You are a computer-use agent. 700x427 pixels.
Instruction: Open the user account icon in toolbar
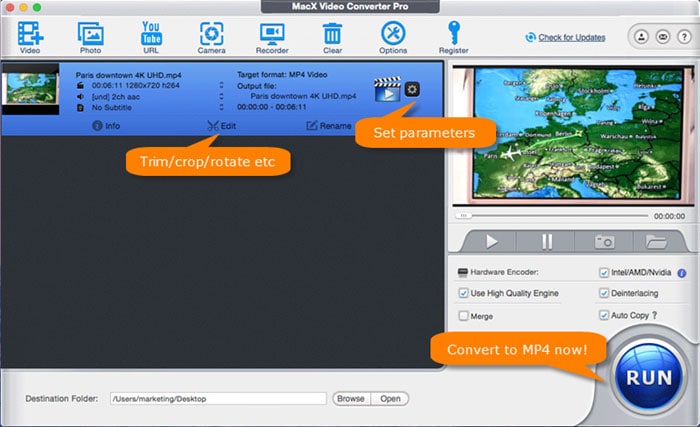pos(642,37)
